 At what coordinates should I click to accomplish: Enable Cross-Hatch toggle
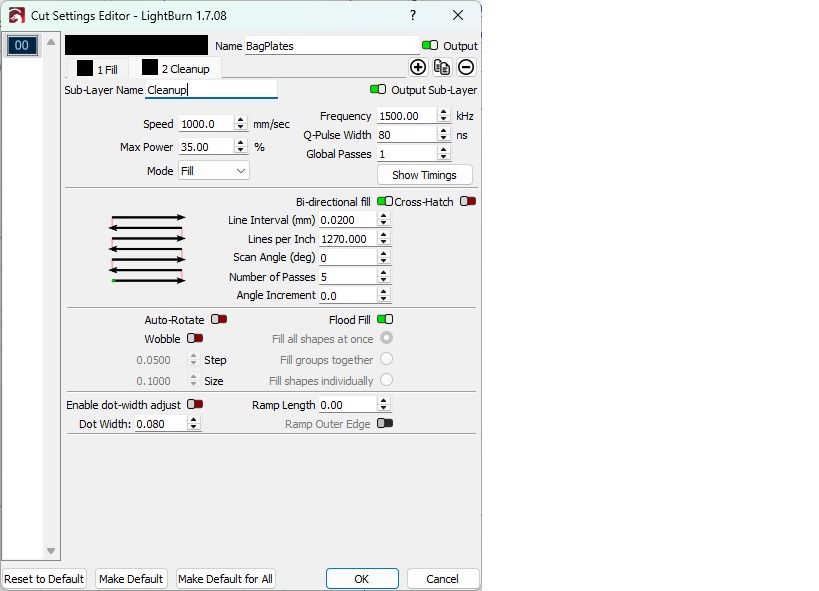[468, 201]
